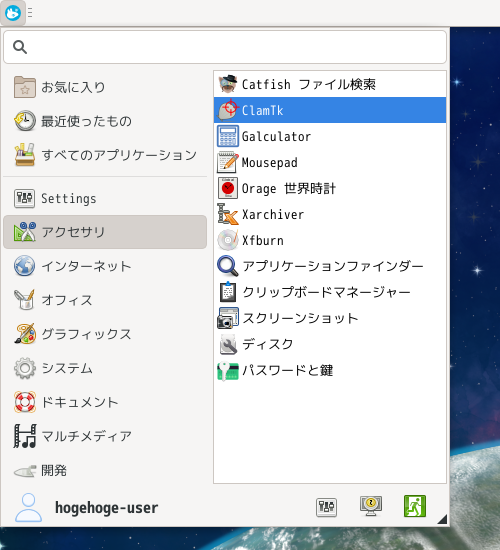The height and width of the screenshot is (550, 500).
Task: Open the お気に入り favorites category
Action: (x=105, y=87)
